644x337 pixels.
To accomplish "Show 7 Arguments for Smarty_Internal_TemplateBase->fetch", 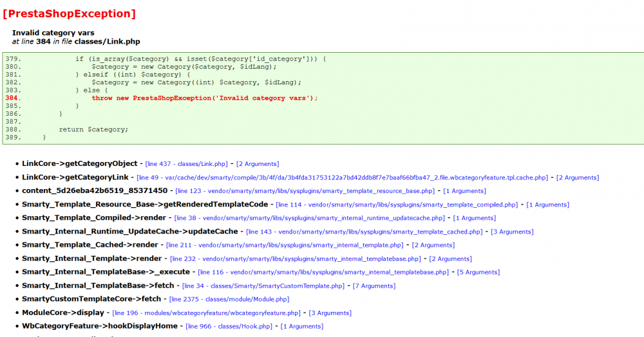I will [x=374, y=286].
